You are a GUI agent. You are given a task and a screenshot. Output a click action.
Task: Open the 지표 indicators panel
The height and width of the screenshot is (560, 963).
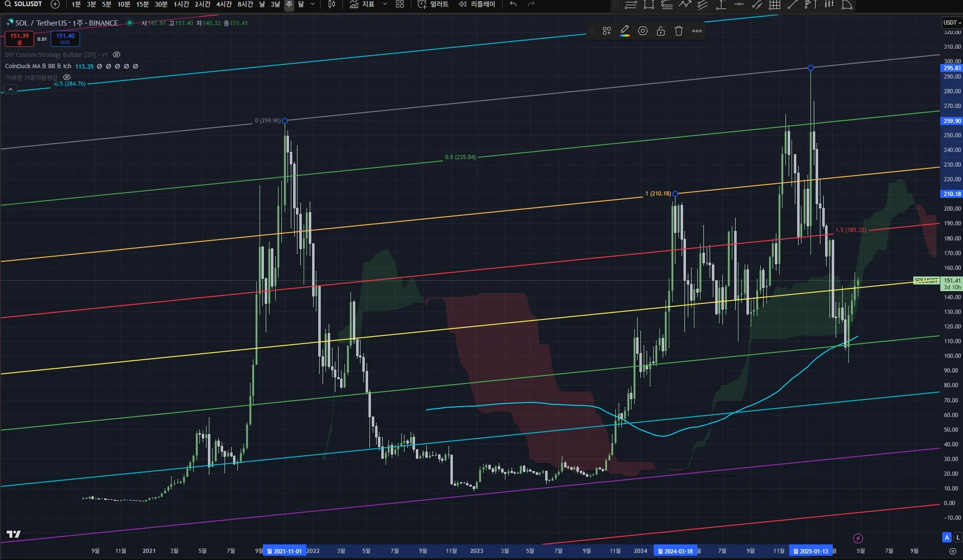coord(362,4)
